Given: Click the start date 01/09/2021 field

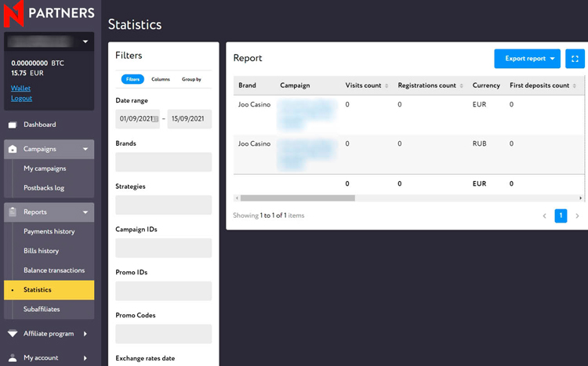Looking at the screenshot, I should (138, 119).
